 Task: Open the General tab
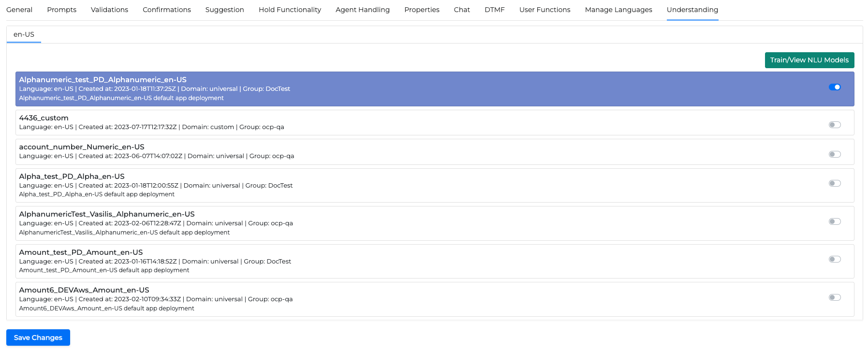[x=19, y=10]
